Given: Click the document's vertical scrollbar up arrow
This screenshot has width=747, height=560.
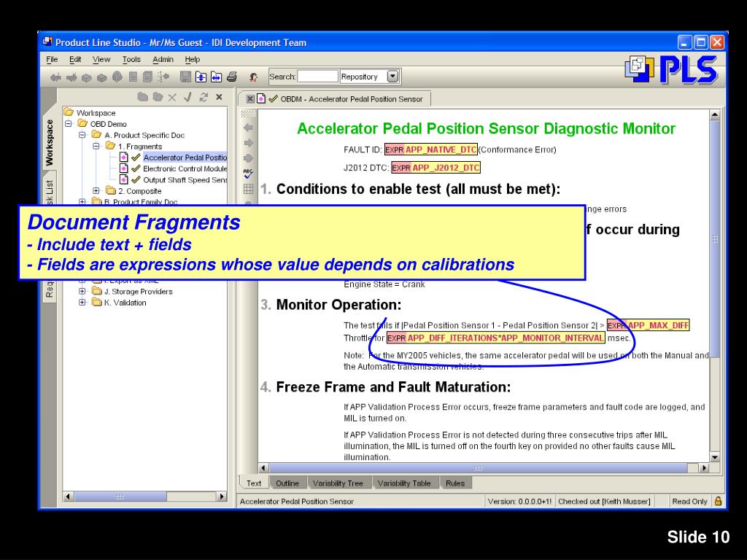Looking at the screenshot, I should coord(715,114).
